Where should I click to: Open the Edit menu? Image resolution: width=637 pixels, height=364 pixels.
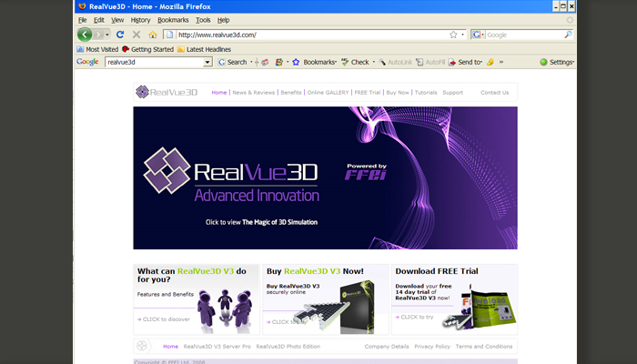98,20
